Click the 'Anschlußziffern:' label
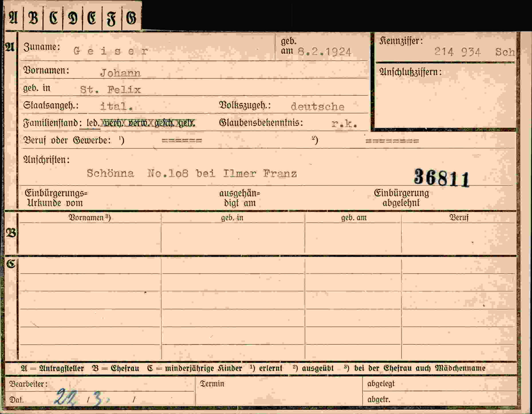Viewport: 532px width, 414px height. coord(410,72)
